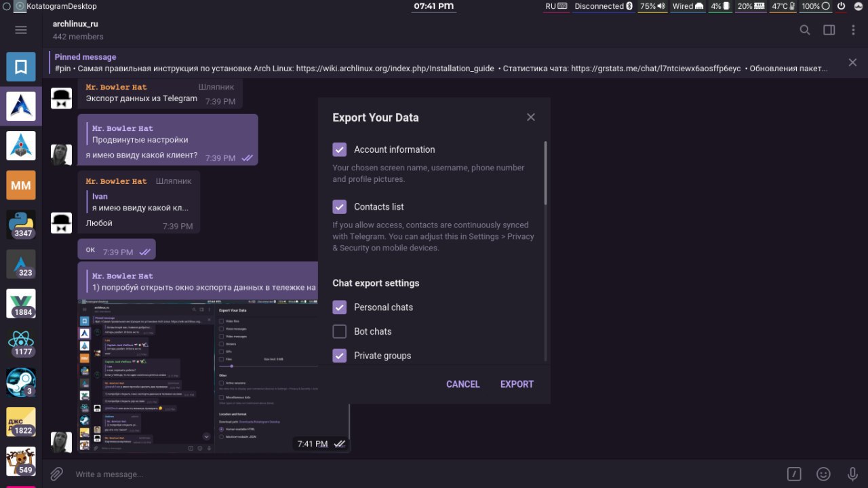Open the hamburger main menu
Screen dimensions: 868x488
pyautogui.click(x=21, y=30)
